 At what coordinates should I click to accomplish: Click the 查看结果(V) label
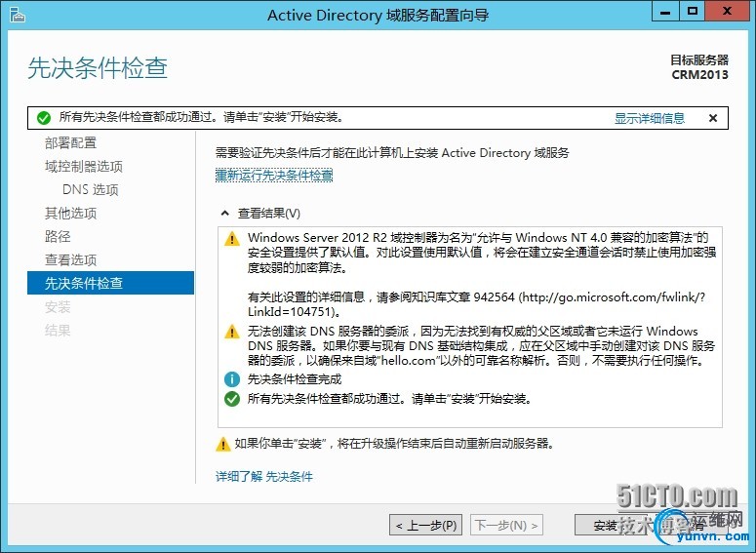pos(268,214)
